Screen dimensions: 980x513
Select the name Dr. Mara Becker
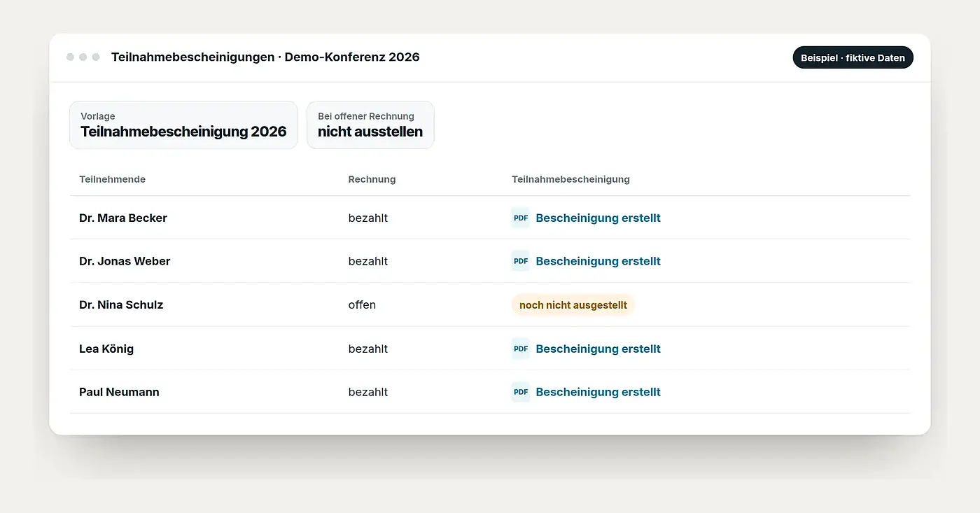(123, 218)
